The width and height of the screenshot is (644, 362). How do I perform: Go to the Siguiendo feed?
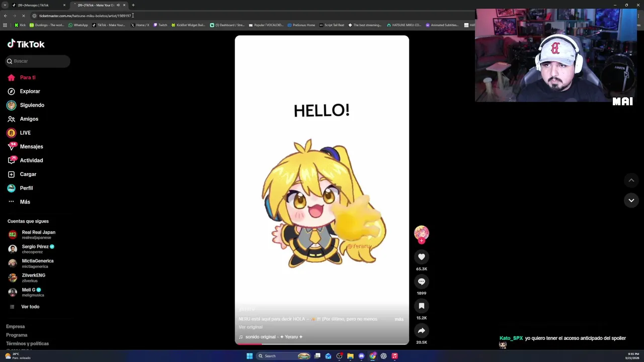pos(26,105)
